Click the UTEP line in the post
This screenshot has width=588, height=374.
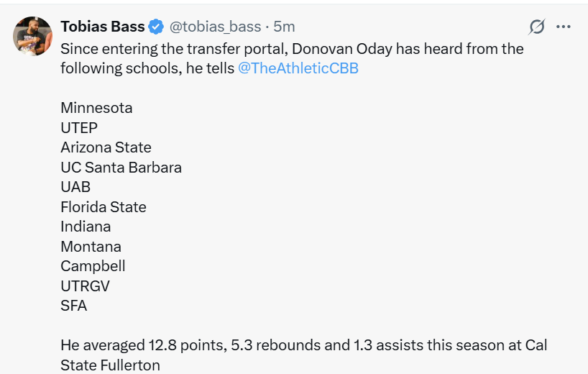click(78, 128)
